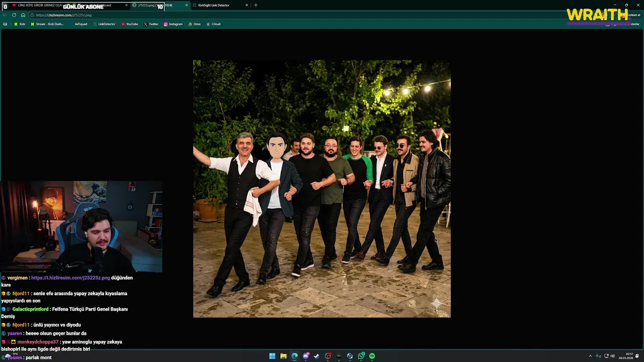The width and height of the screenshot is (644, 362).
Task: Open the Drive bookmark
Action: (x=194, y=24)
